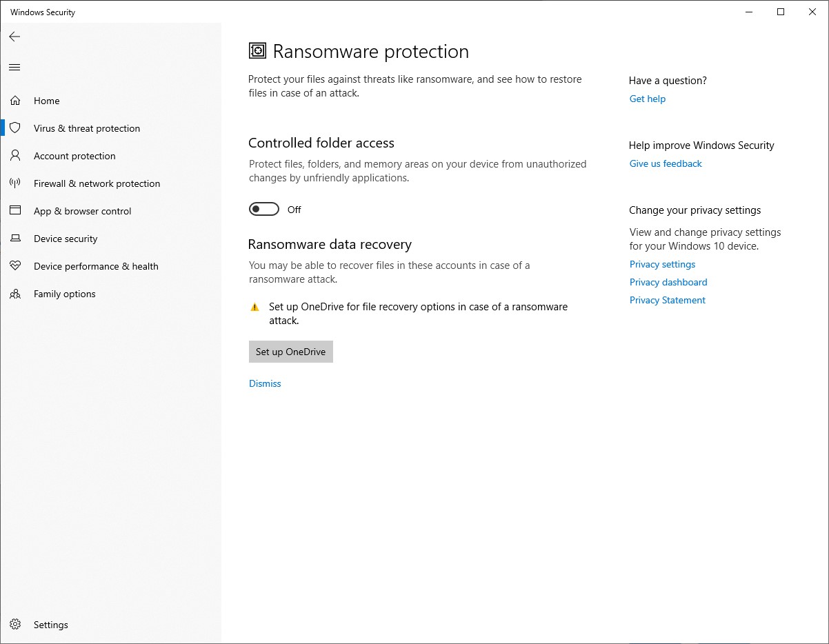Image resolution: width=829 pixels, height=644 pixels.
Task: Open Settings at the sidebar bottom
Action: [110, 625]
